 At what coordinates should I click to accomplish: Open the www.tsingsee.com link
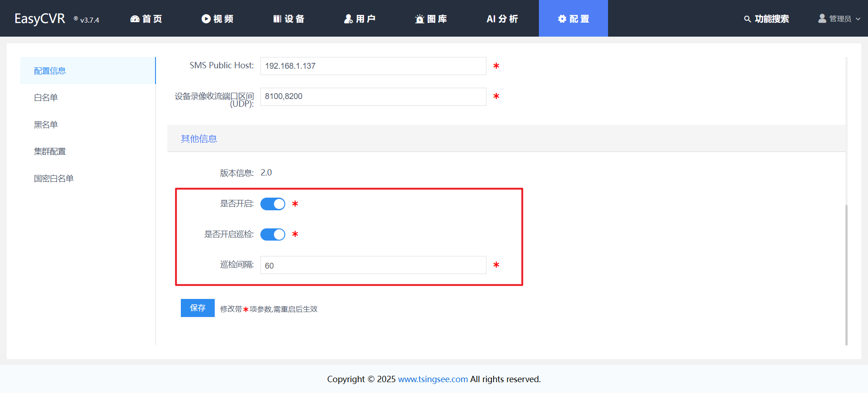click(x=433, y=379)
